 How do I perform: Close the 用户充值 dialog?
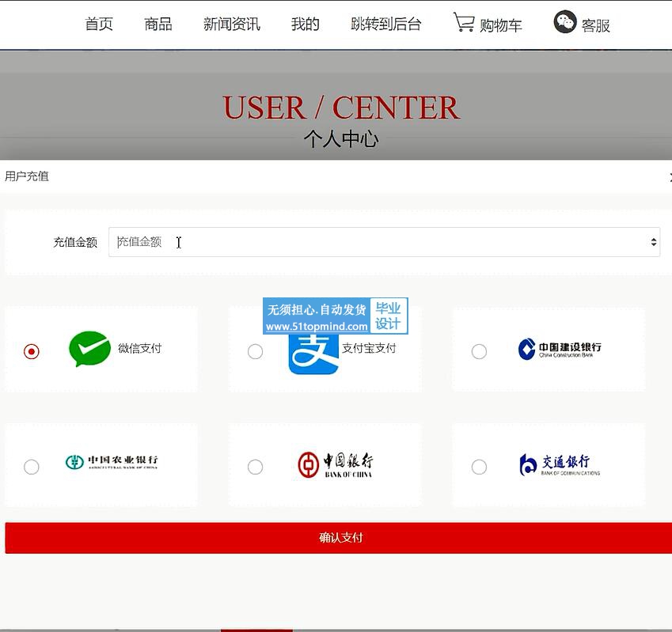tap(670, 177)
